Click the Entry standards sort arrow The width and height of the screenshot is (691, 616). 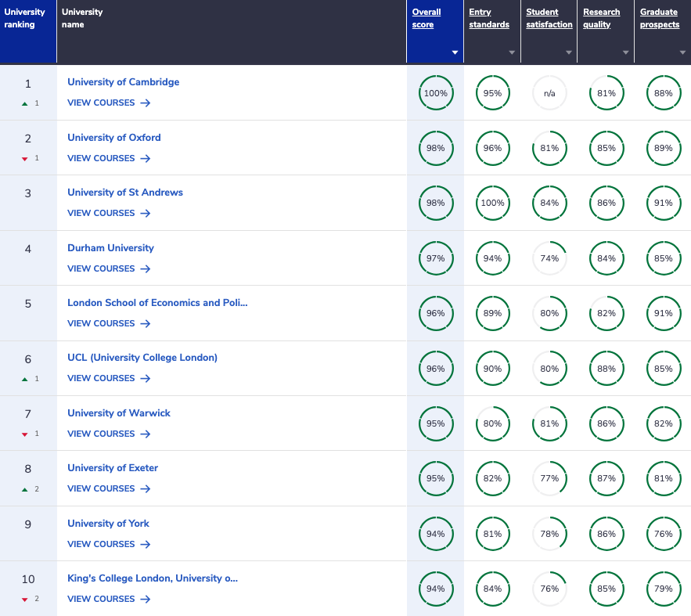(x=512, y=52)
